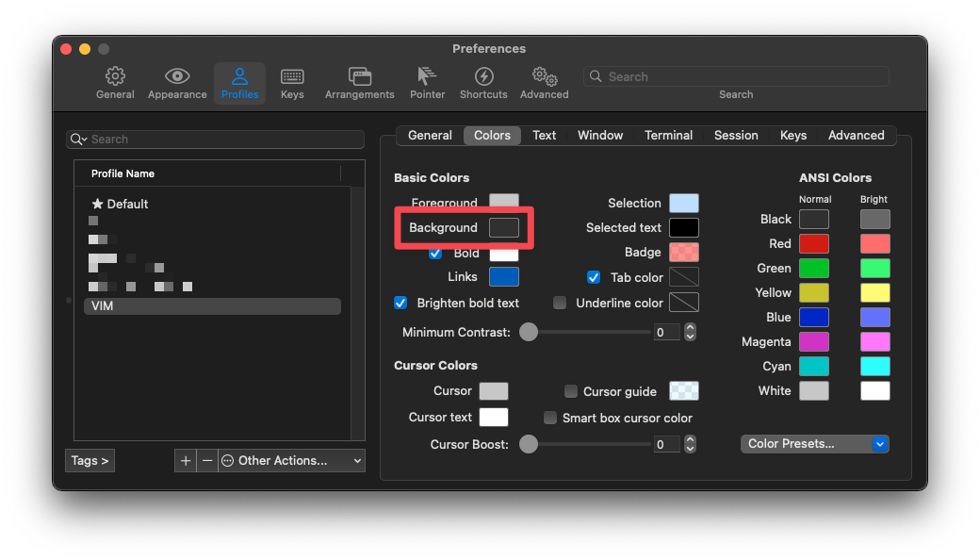The width and height of the screenshot is (980, 560).
Task: Enable the Underline color checkbox
Action: [x=560, y=303]
